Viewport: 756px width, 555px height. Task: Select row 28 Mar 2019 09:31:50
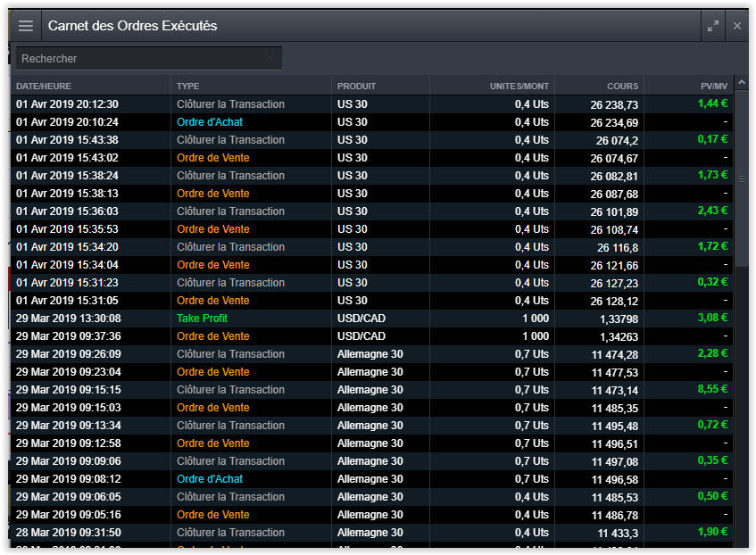pyautogui.click(x=371, y=533)
